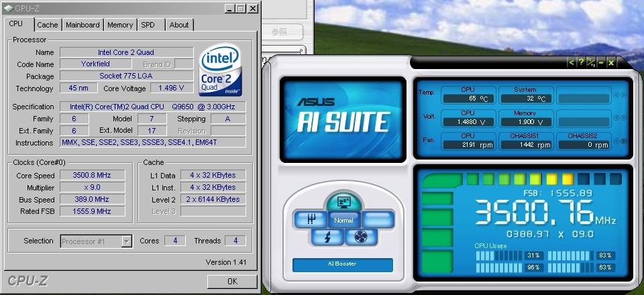The width and height of the screenshot is (644, 295).
Task: Click the Threads count field
Action: (235, 241)
